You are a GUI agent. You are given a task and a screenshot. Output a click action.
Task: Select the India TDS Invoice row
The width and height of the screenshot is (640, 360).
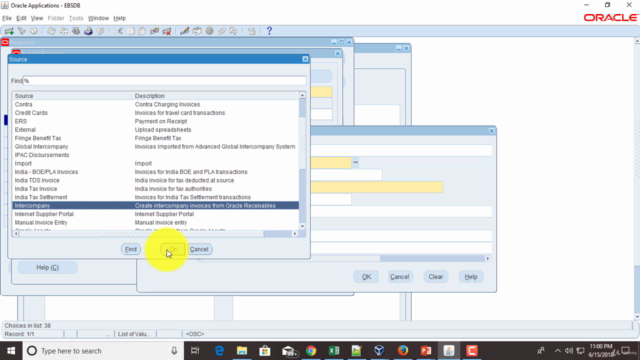click(156, 180)
